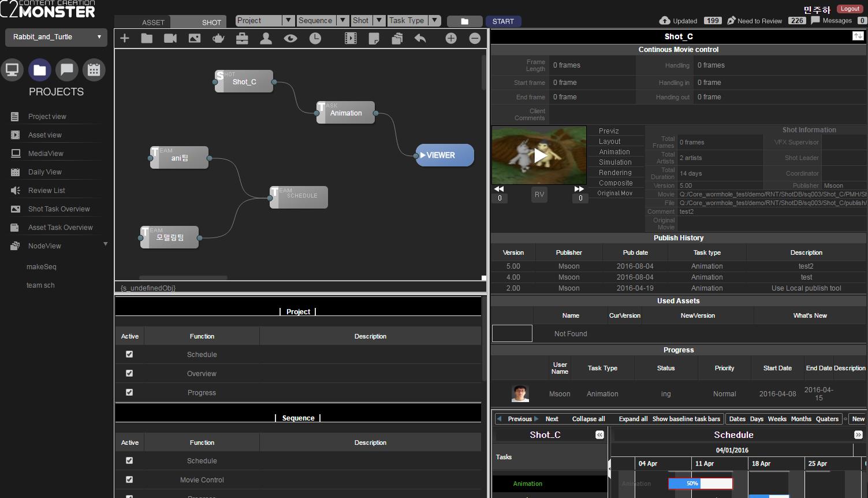This screenshot has width=868, height=498.
Task: Click the Need to Review pencil icon
Action: tap(731, 20)
